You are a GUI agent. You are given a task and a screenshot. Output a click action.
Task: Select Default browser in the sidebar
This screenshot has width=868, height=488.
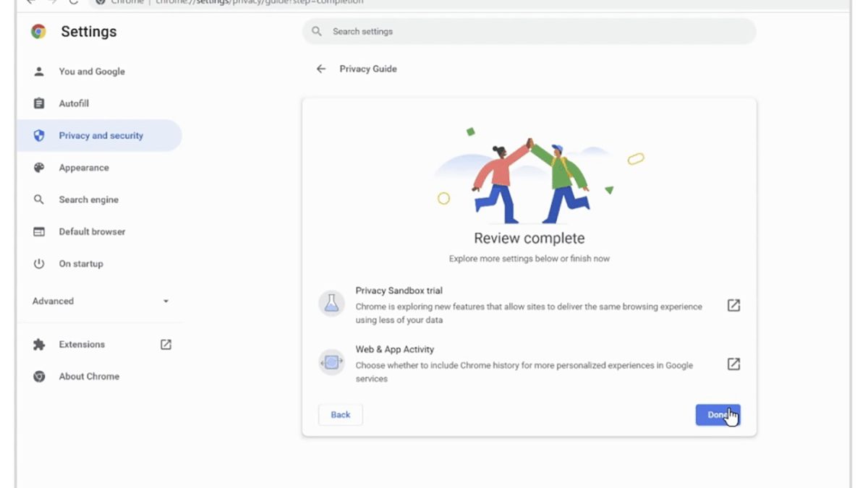pos(92,232)
